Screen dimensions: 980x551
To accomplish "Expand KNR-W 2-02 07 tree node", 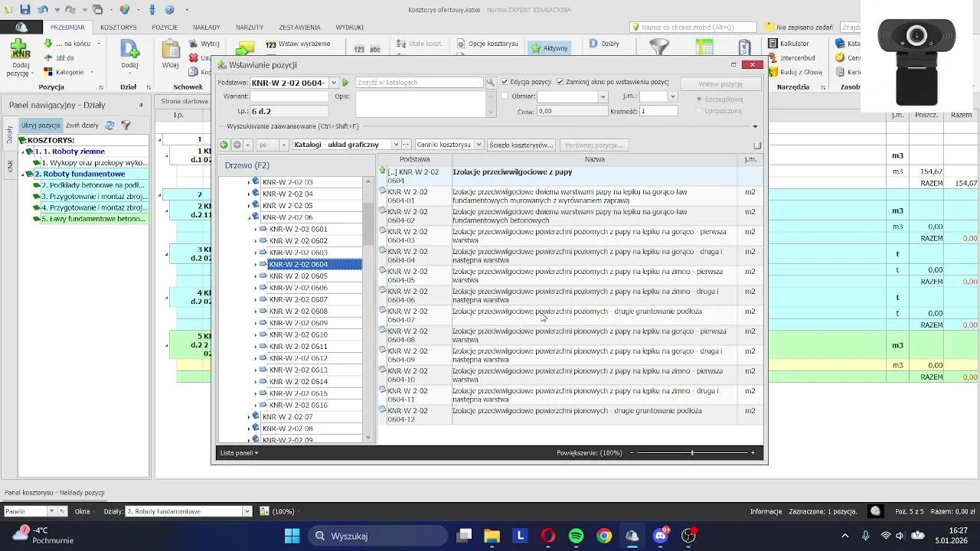I will (x=248, y=417).
